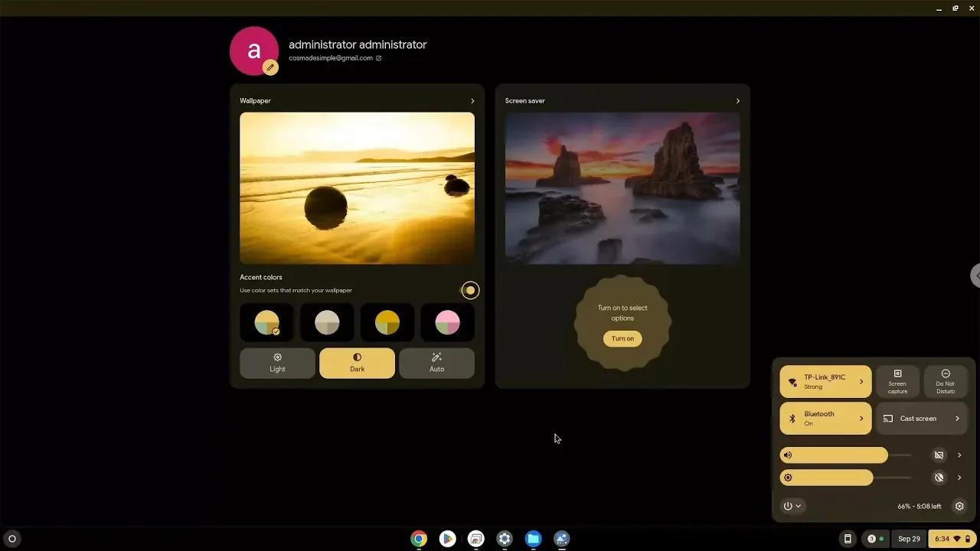The width and height of the screenshot is (980, 551).
Task: Launch the Play Store app
Action: pyautogui.click(x=447, y=539)
